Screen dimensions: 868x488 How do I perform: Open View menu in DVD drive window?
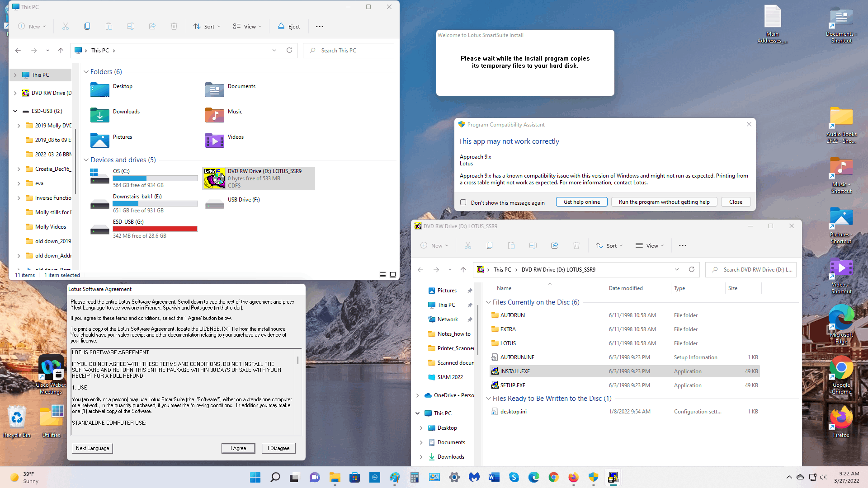pyautogui.click(x=650, y=245)
